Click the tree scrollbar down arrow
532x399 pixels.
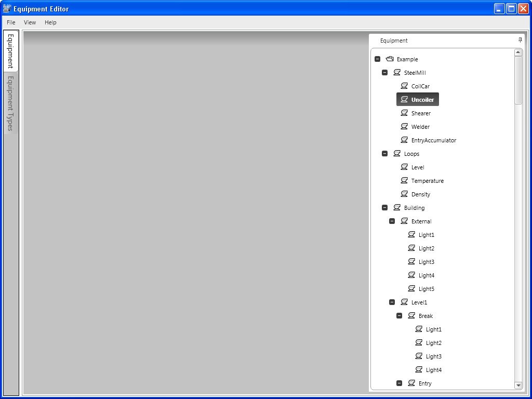pyautogui.click(x=518, y=385)
